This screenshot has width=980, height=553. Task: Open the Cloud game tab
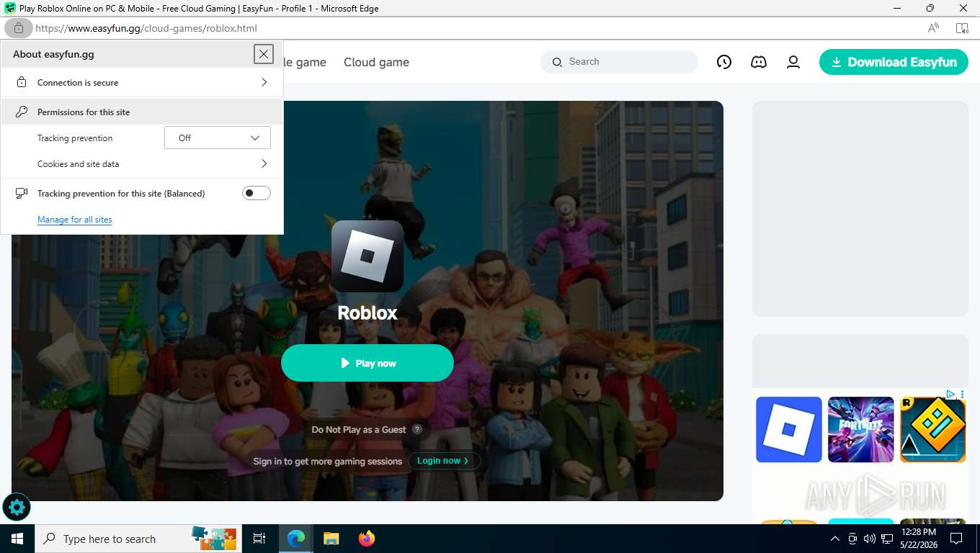pos(376,62)
